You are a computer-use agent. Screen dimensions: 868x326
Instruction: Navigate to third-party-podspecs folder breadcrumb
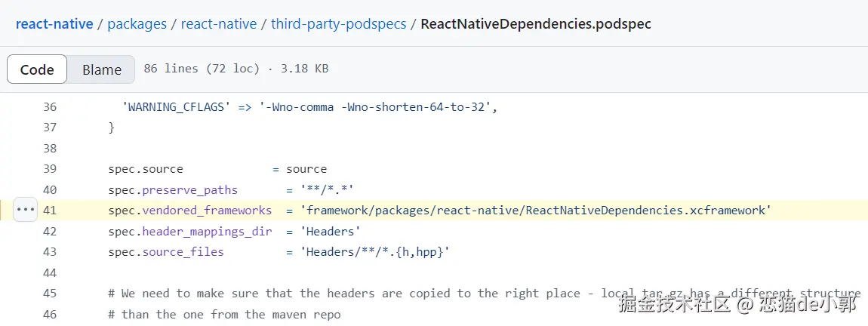[x=339, y=24]
